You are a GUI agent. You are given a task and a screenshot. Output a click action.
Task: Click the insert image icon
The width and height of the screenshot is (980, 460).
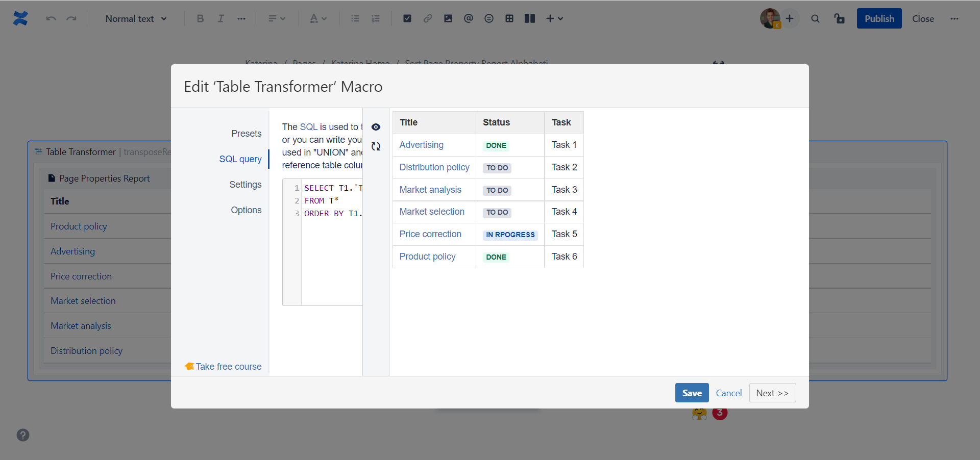coord(448,18)
